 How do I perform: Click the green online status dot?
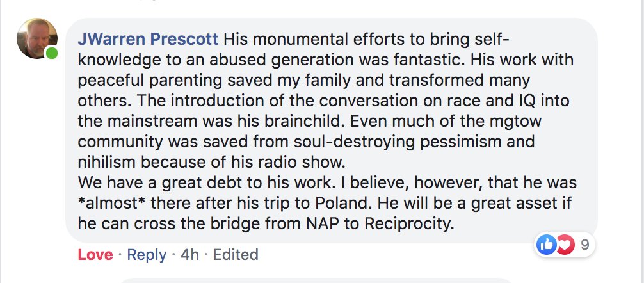(x=51, y=53)
